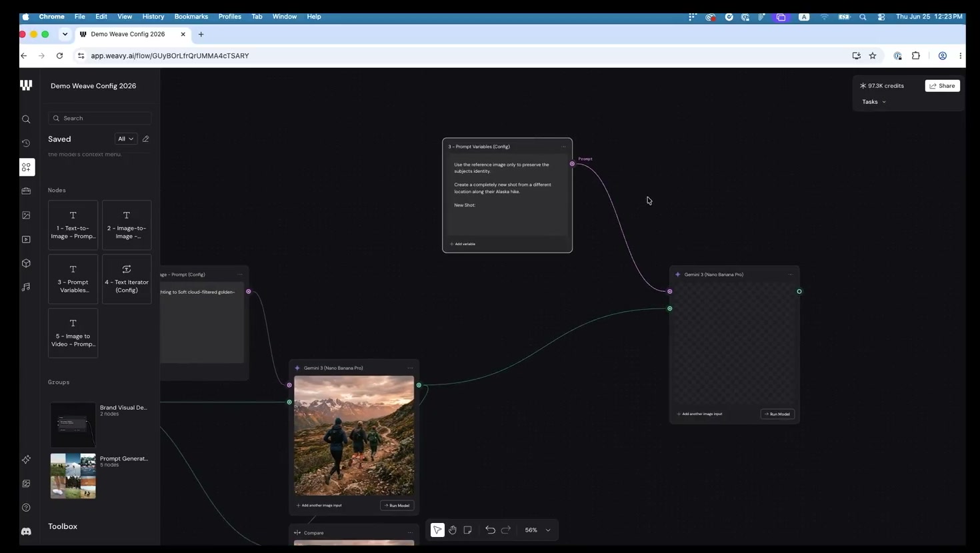980x553 pixels.
Task: Click Add variable in Prompt Variables node
Action: 463,244
